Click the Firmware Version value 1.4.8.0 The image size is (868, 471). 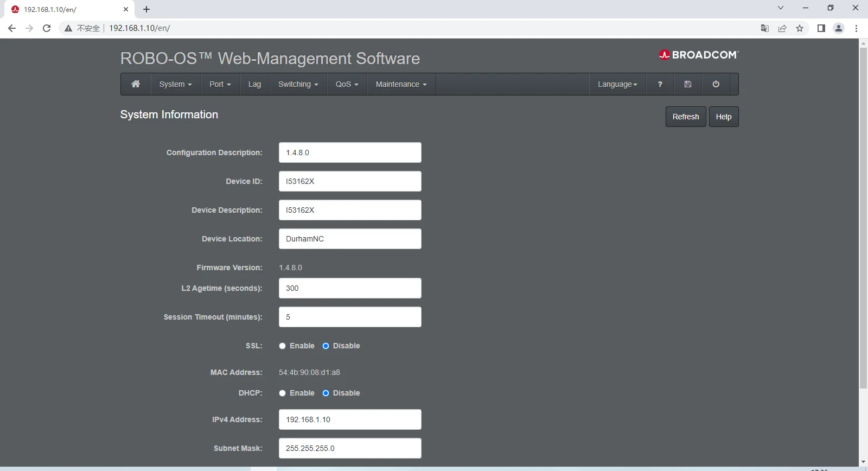290,268
